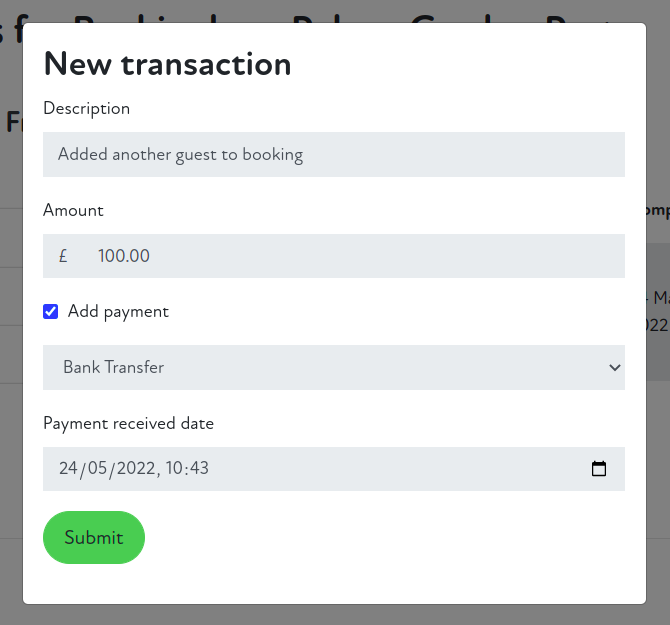Click the £ currency symbol in Amount
Viewport: 670px width, 625px height.
63,256
